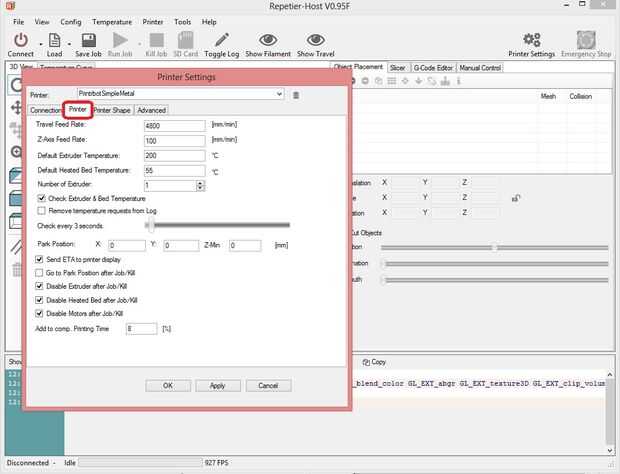Delete printer using the trash icon
Viewport: 620px width, 474px height.
[296, 95]
